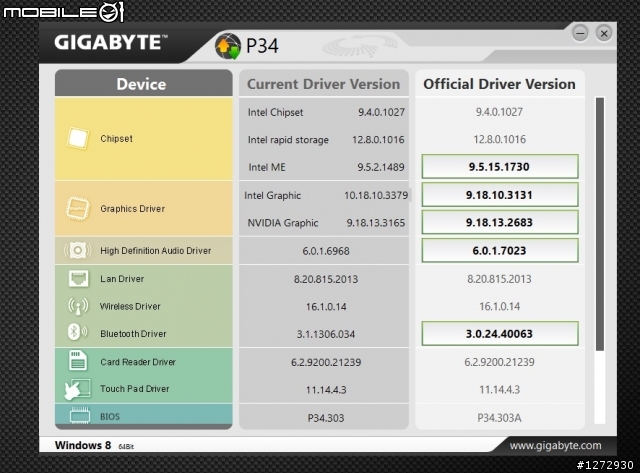Click the P34 update globe icon
Viewport: 640px width, 473px height.
[x=228, y=46]
